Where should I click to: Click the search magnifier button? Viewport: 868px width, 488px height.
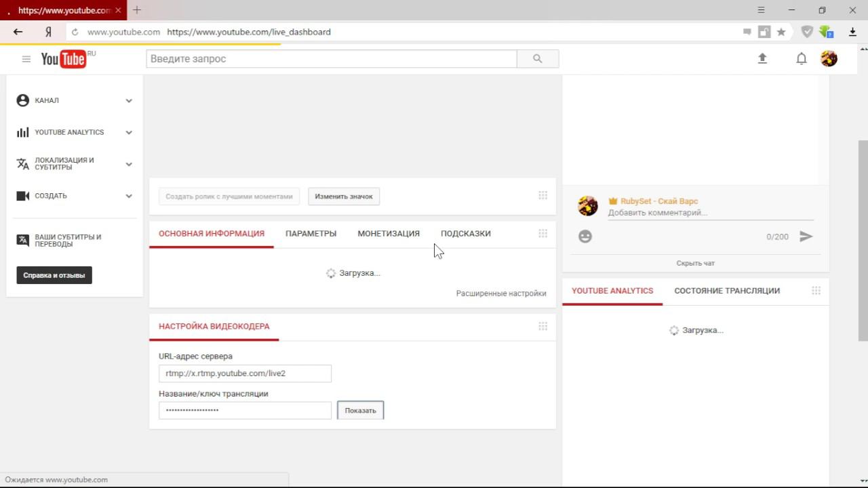point(538,59)
